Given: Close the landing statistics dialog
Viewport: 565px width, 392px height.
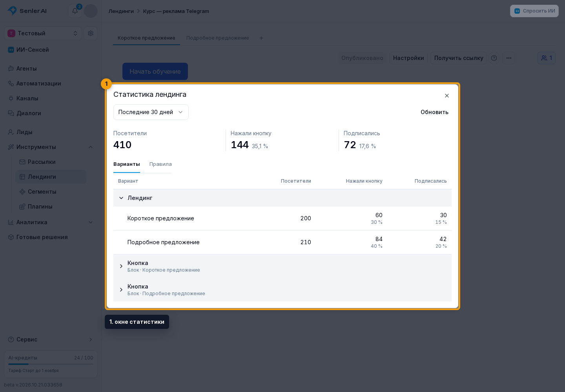Looking at the screenshot, I should click(447, 96).
